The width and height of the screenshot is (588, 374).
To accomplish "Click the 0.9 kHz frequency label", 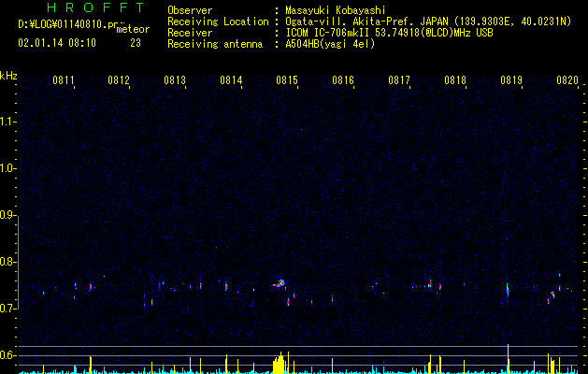I will pyautogui.click(x=8, y=215).
